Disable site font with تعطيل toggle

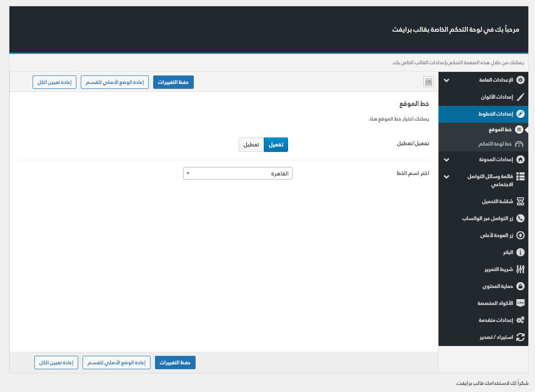coord(251,145)
